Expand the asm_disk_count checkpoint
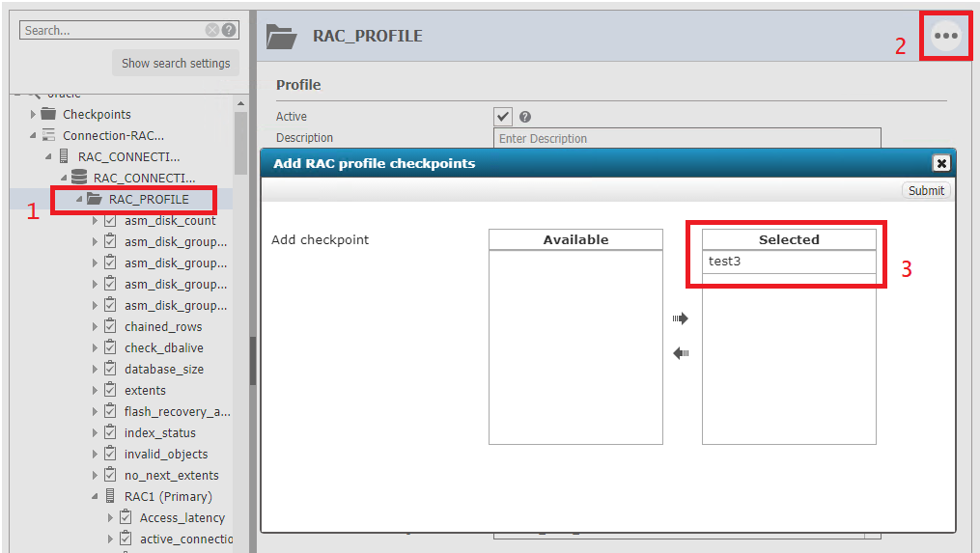This screenshot has height=553, width=980. click(x=95, y=221)
